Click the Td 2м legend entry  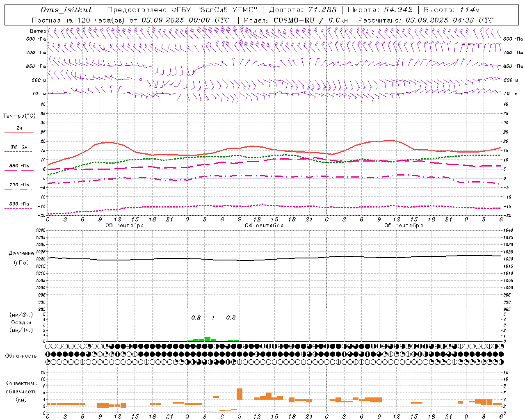pos(19,148)
